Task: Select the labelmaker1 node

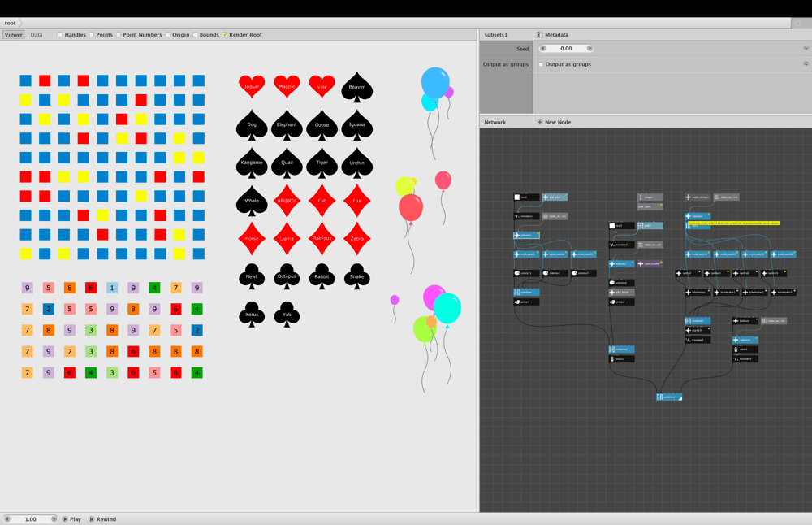Action: (727, 293)
